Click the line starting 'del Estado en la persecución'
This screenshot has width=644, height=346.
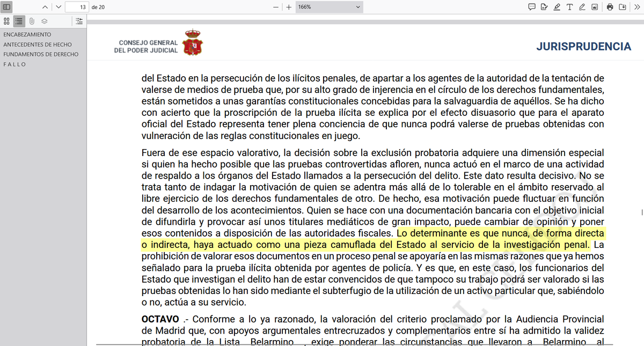pos(373,79)
